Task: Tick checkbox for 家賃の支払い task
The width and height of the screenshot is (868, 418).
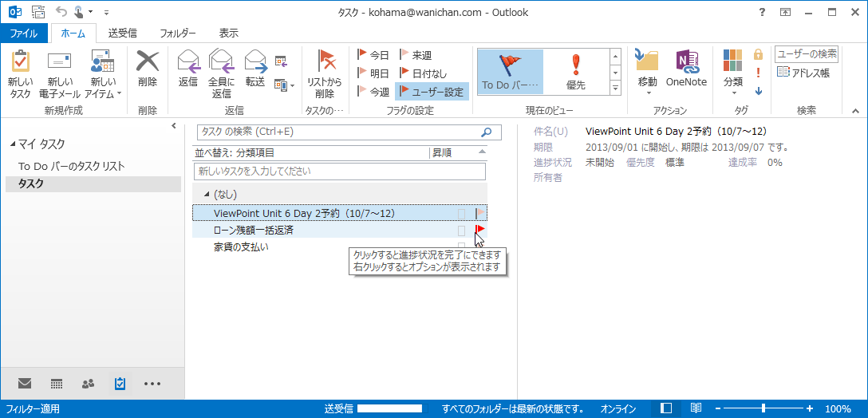Action: pyautogui.click(x=461, y=247)
